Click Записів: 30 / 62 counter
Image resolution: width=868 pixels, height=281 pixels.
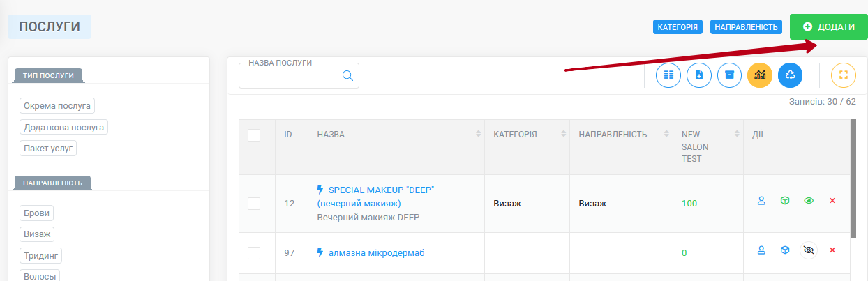(x=822, y=101)
